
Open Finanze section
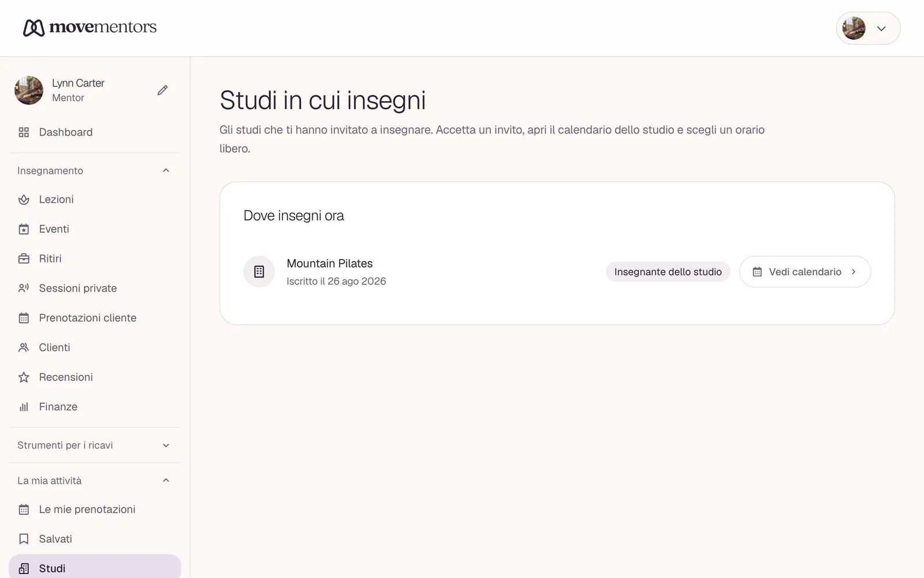click(95, 407)
